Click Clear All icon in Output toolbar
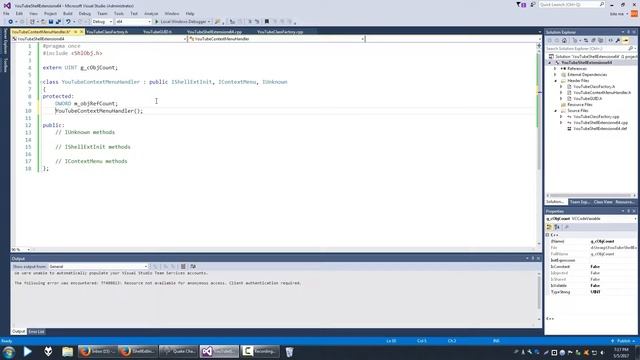This screenshot has width=640, height=360. click(183, 267)
